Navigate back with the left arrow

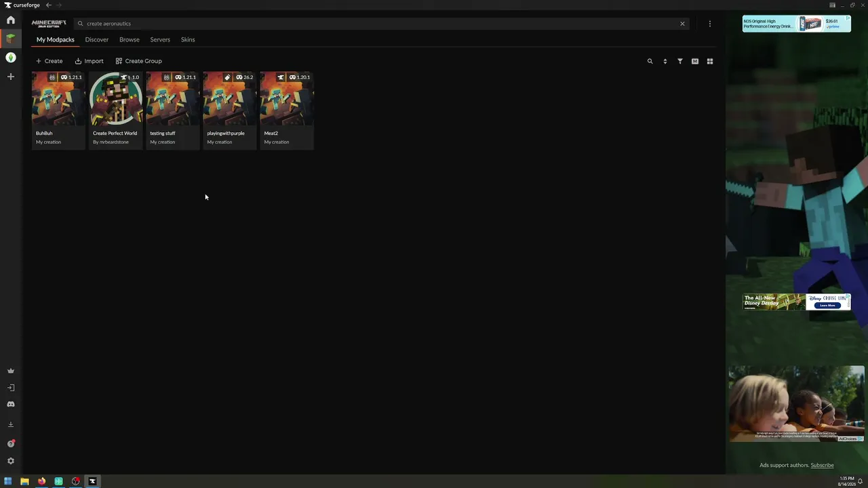(x=48, y=5)
